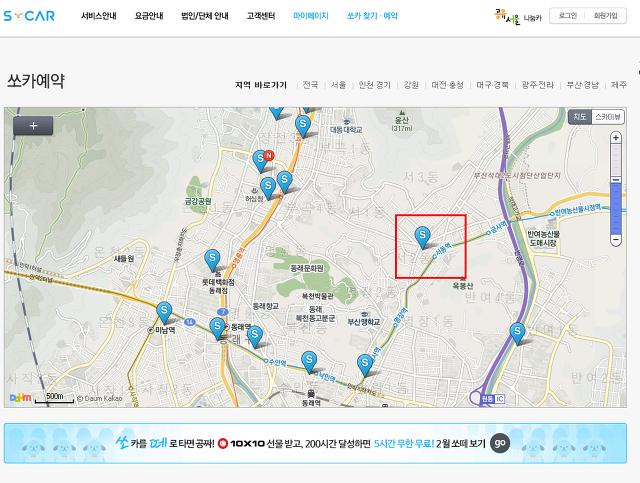Click the 공유서울 나눔카 logo
The image size is (640, 483).
click(518, 16)
